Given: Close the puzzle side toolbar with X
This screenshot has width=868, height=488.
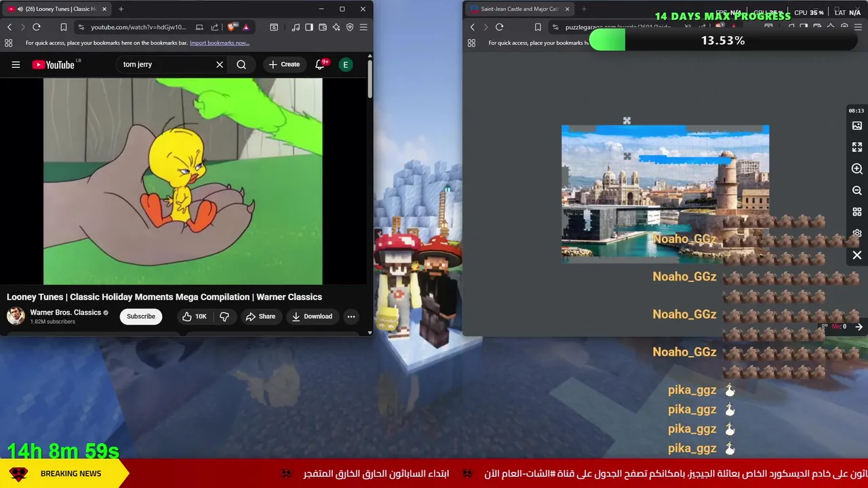Looking at the screenshot, I should click(x=857, y=256).
